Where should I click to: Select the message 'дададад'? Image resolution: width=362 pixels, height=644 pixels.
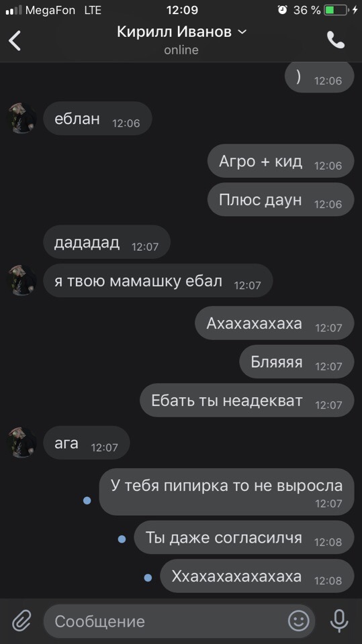coord(107,242)
